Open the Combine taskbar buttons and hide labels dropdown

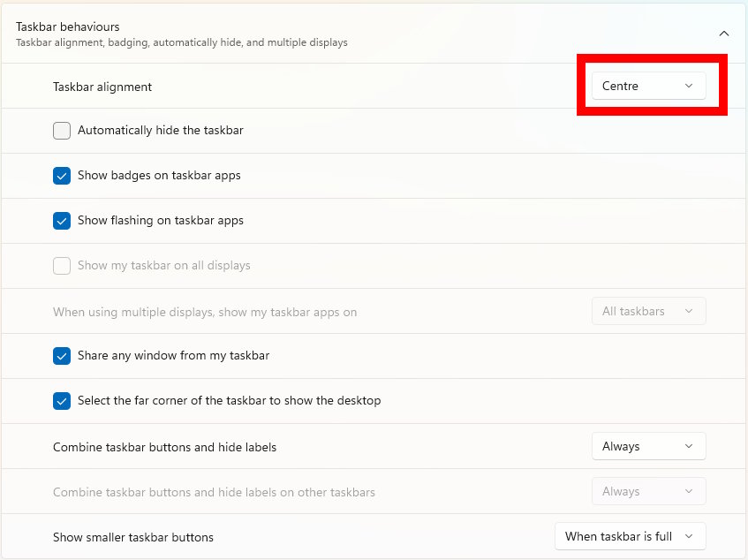[648, 446]
